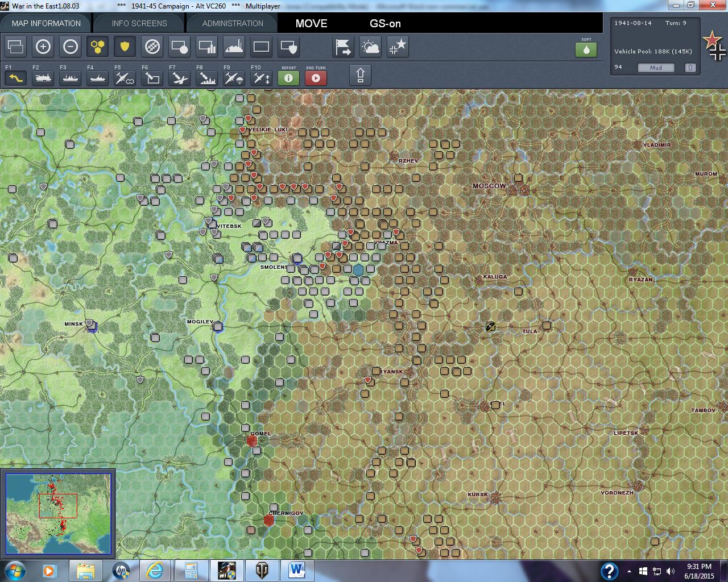Zoom out the map with minus icon

(70, 47)
